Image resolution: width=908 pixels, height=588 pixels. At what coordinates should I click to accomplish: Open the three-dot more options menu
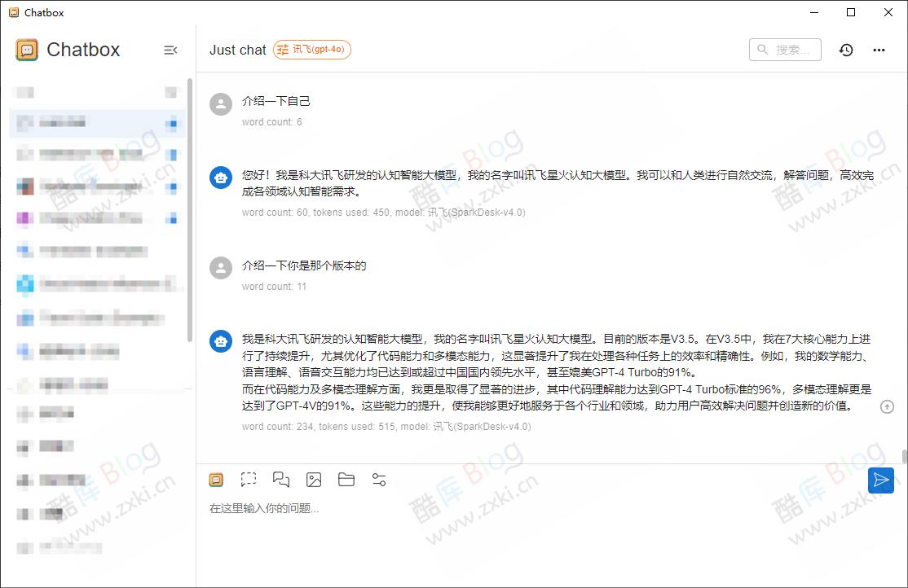[879, 50]
